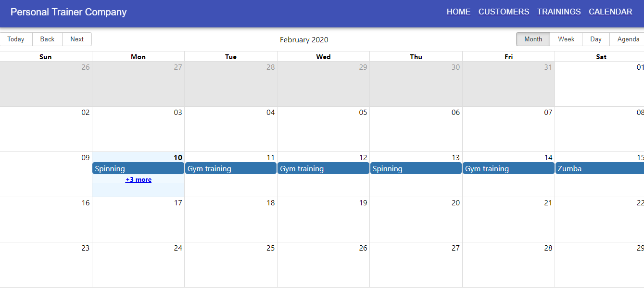The image size is (644, 290).
Task: Select greyed date 30 of January
Action: coord(456,67)
